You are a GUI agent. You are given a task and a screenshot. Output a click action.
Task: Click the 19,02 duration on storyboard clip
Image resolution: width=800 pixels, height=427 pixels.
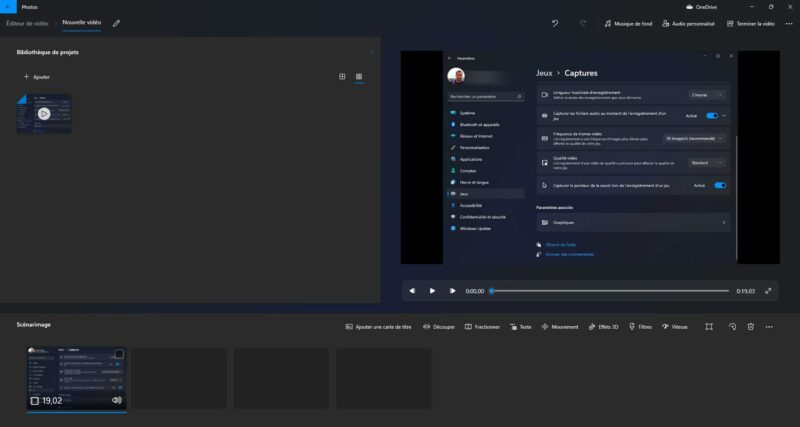click(x=52, y=401)
